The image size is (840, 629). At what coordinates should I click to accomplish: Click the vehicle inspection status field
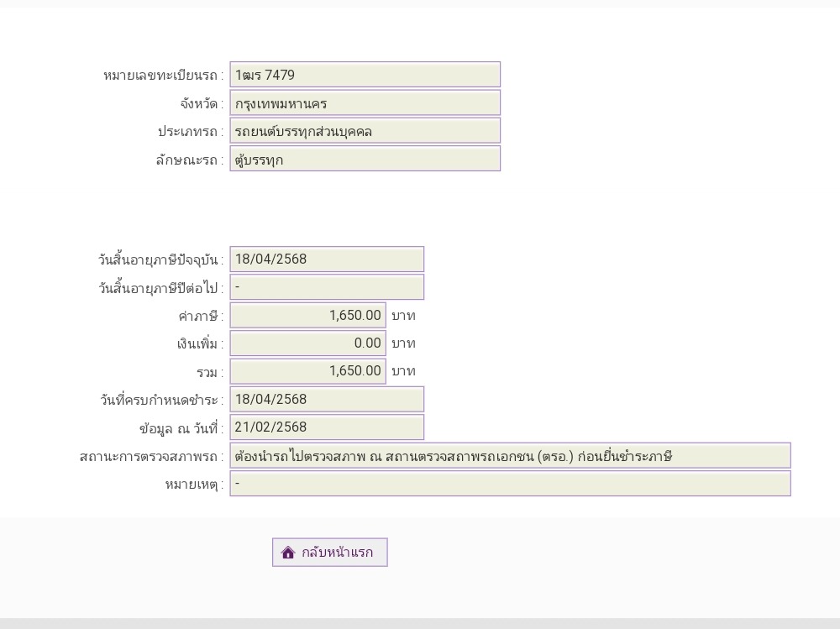[510, 455]
